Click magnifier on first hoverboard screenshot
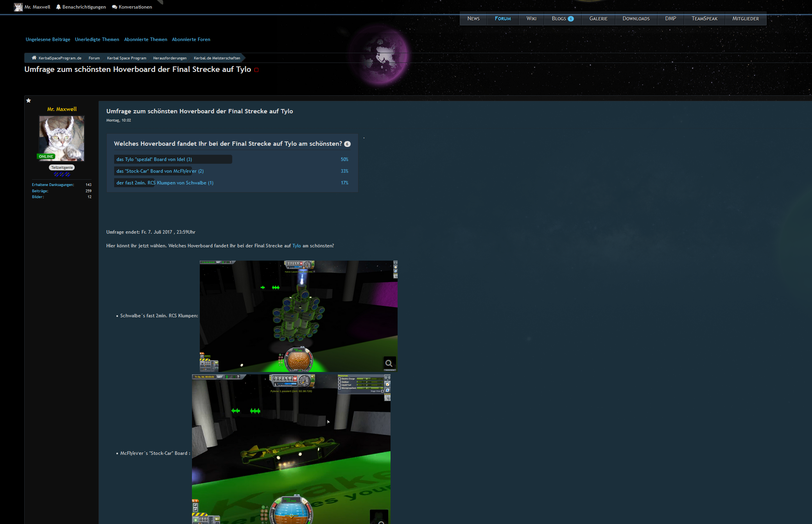The width and height of the screenshot is (812, 524). click(389, 363)
